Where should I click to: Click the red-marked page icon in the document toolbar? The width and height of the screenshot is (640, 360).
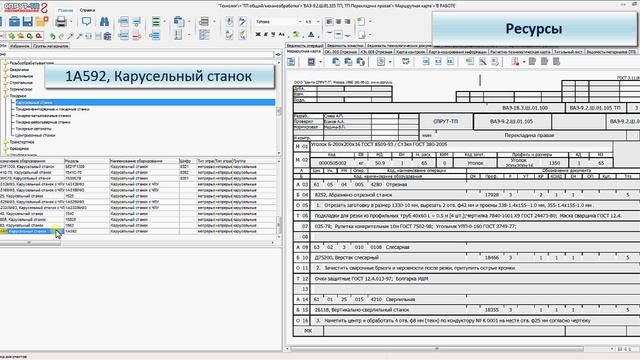tap(516, 62)
